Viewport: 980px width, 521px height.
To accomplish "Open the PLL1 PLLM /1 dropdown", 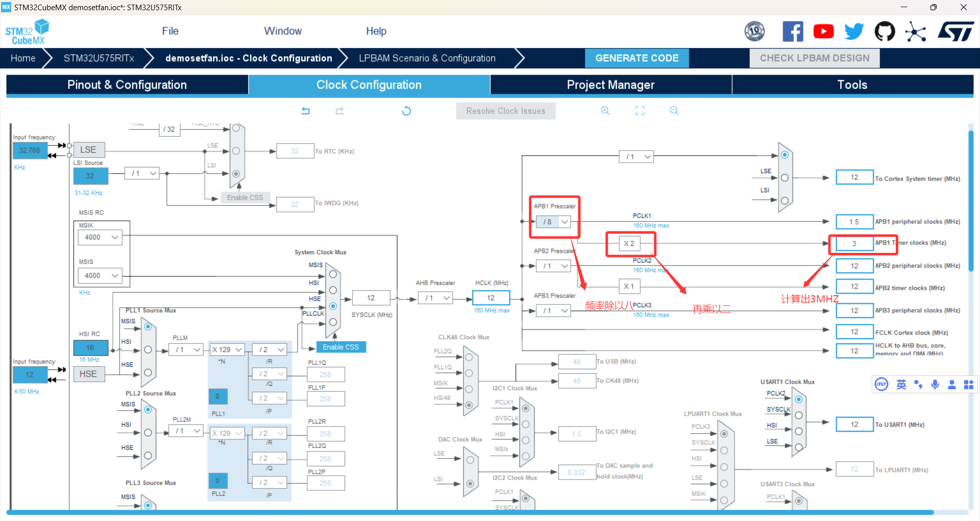I will click(x=186, y=350).
